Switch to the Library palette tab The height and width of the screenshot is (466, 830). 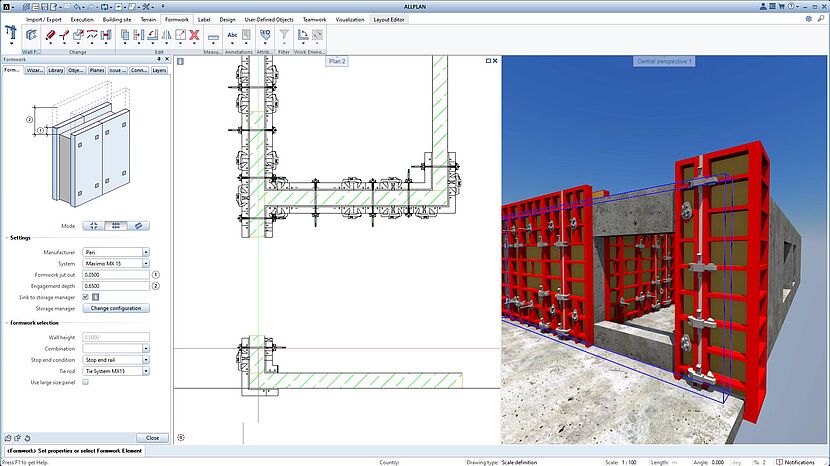point(56,71)
